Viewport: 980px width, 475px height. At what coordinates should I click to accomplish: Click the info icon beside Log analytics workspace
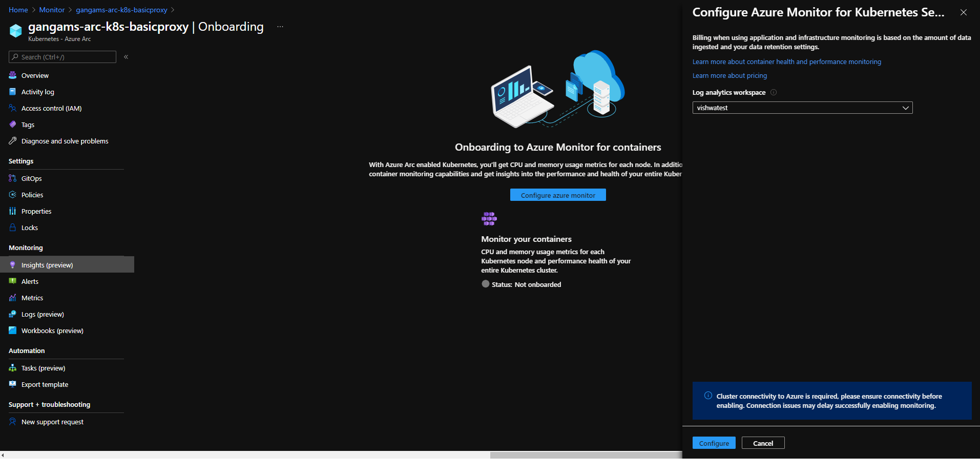tap(774, 92)
